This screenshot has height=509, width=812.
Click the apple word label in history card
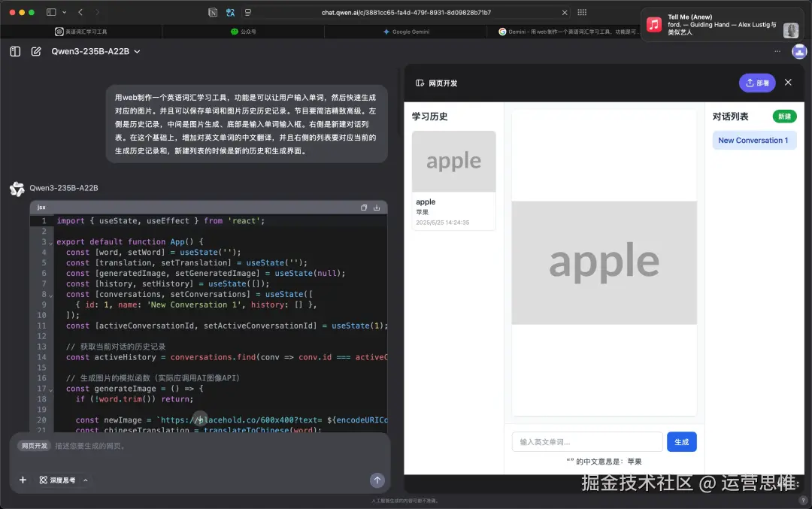point(426,202)
